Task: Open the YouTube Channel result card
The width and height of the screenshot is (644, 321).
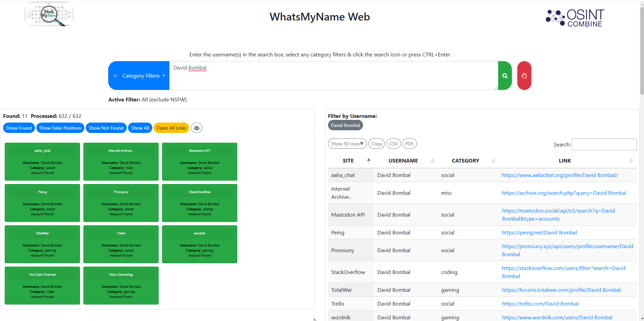Action: (42, 285)
